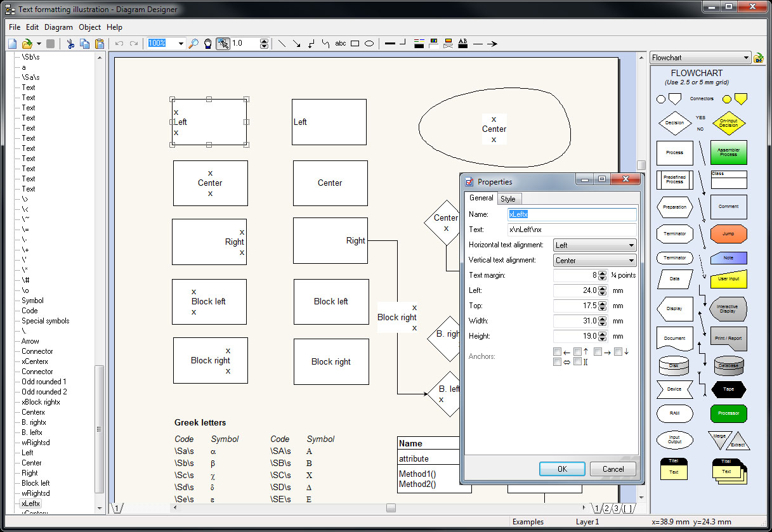
Task: Select the hand pan tool
Action: [207, 44]
